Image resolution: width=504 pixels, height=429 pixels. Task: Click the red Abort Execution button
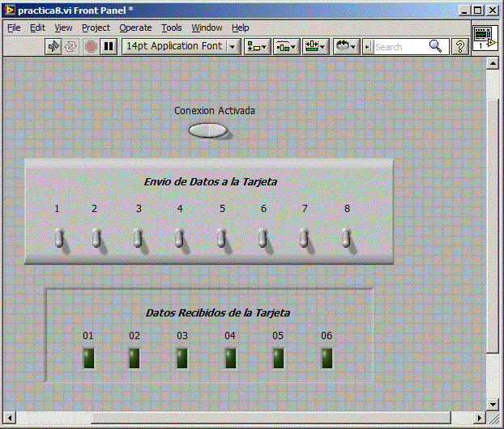(91, 47)
